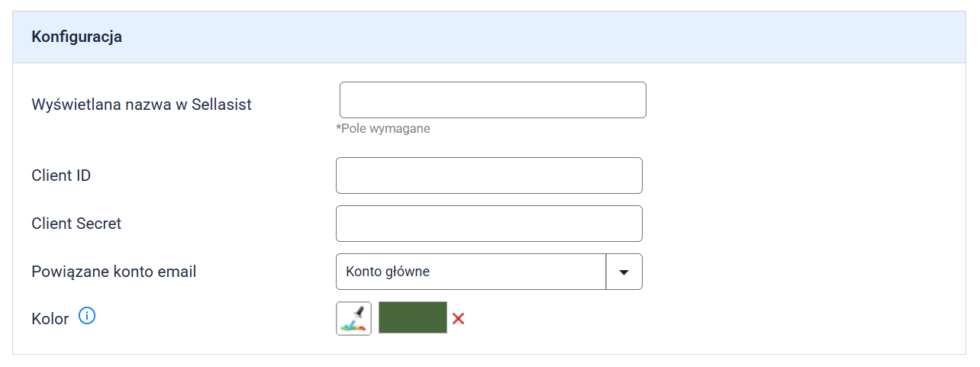This screenshot has width=980, height=367.
Task: Click the "Kolor" label text
Action: coord(50,319)
